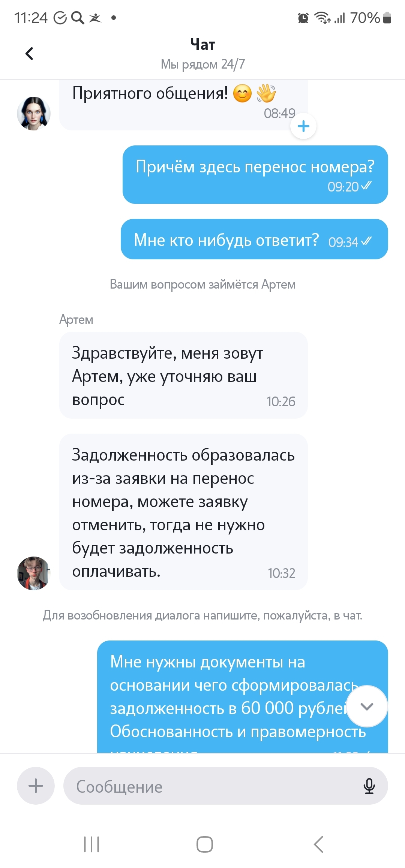Tap the 'Мне кто нибудь ответит?' message
The height and width of the screenshot is (868, 405).
click(x=254, y=239)
